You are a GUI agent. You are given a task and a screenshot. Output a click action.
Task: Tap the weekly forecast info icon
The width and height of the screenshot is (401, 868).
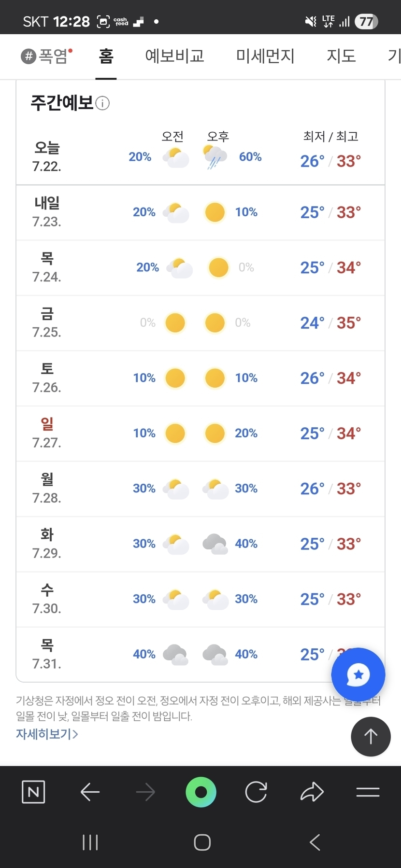pyautogui.click(x=102, y=103)
